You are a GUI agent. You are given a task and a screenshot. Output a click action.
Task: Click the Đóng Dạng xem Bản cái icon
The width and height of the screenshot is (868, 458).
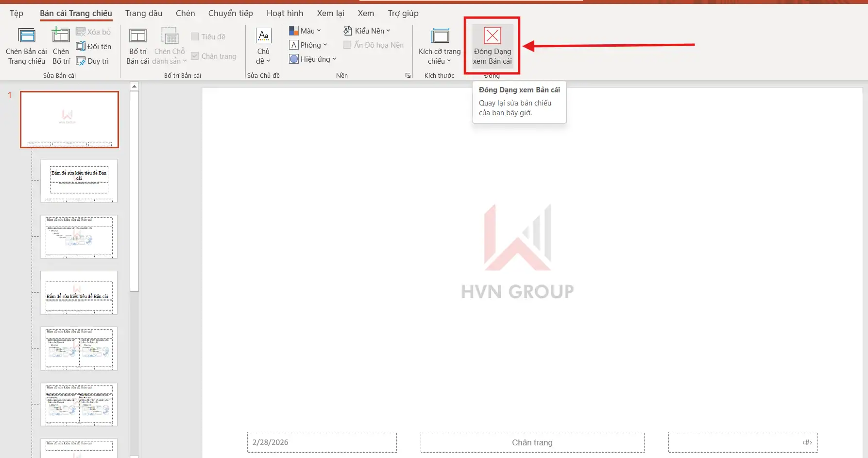(x=492, y=36)
